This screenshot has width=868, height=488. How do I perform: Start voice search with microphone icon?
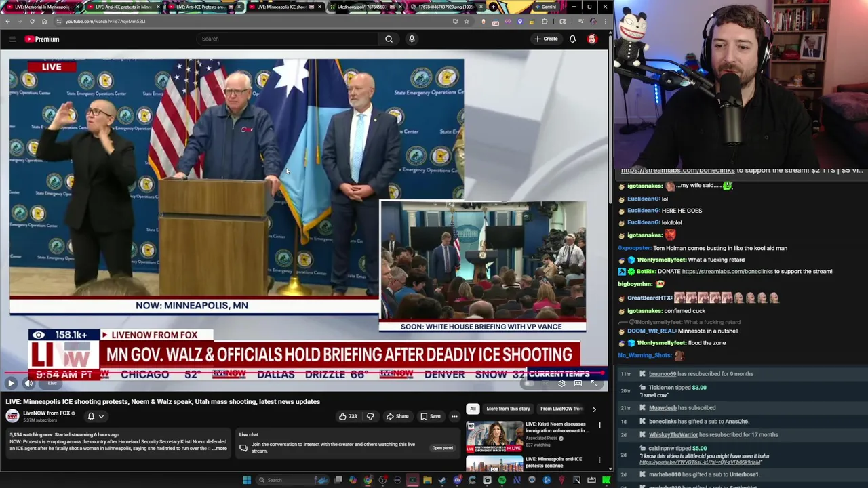pos(412,39)
